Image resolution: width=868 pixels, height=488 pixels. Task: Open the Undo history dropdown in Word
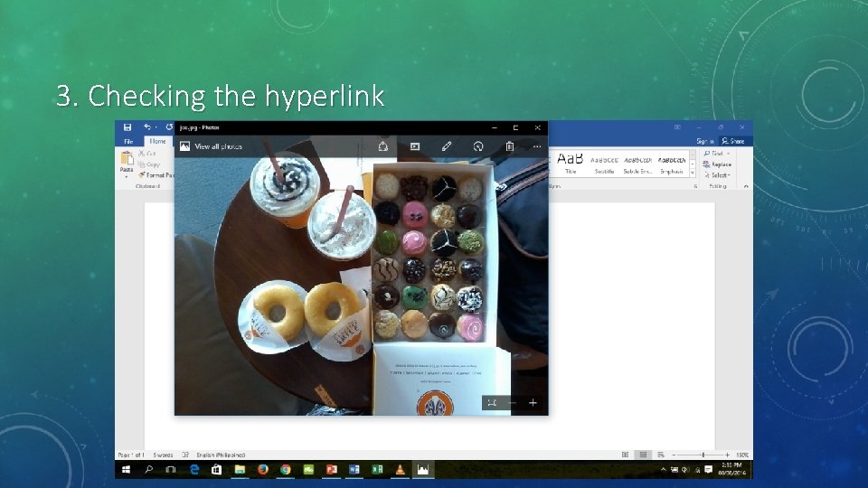tap(156, 127)
